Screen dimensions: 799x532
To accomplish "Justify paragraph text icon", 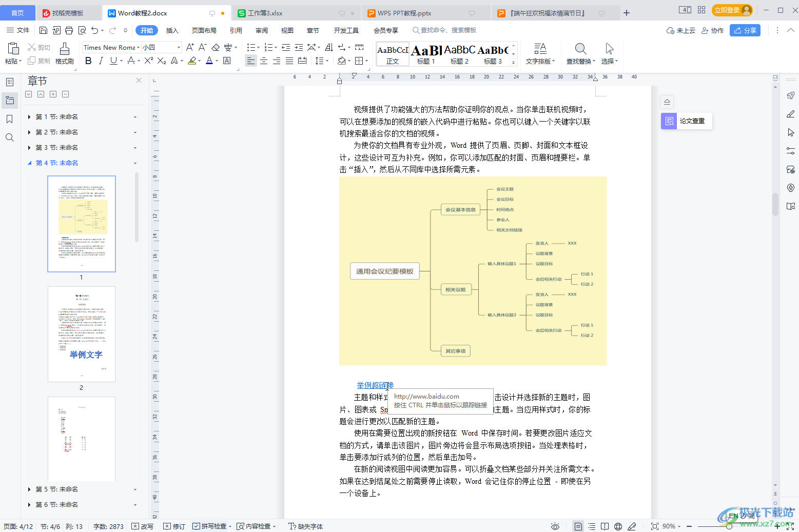I will (289, 61).
